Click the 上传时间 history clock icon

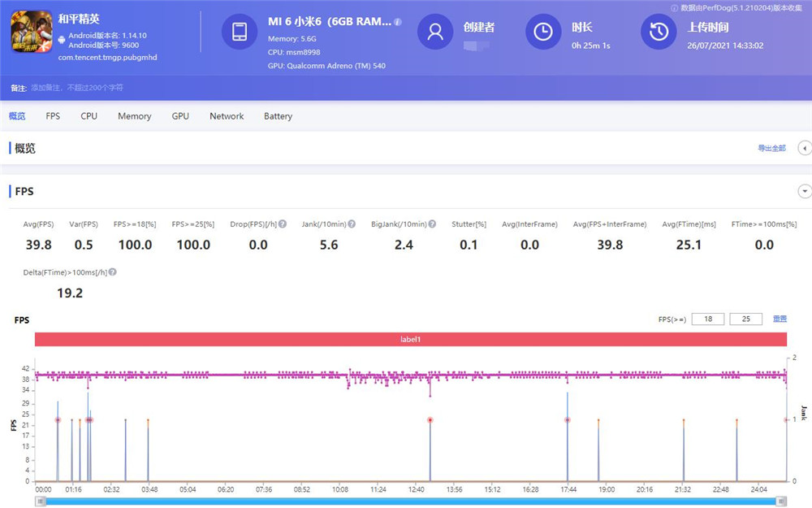[659, 32]
